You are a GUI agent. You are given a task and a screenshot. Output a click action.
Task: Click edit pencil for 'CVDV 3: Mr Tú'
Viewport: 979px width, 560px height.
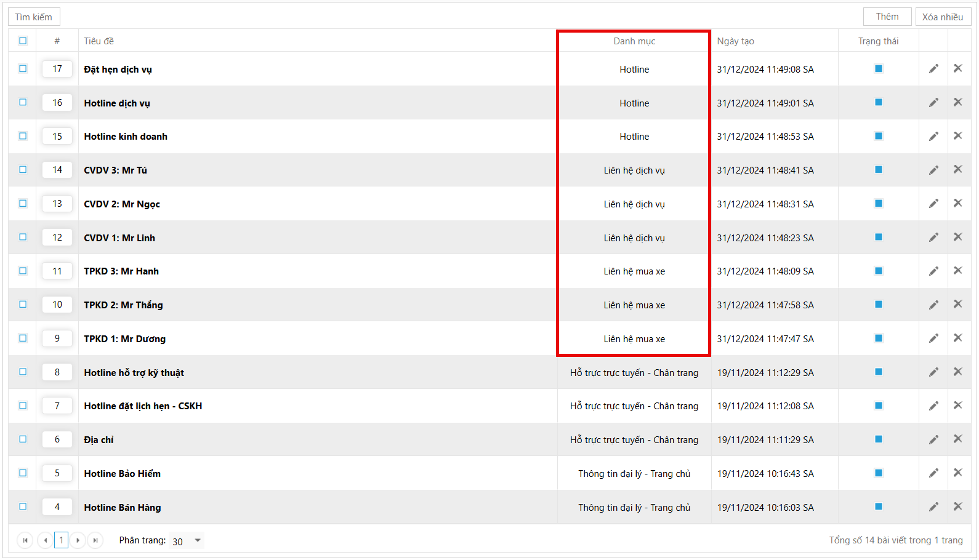tap(933, 170)
